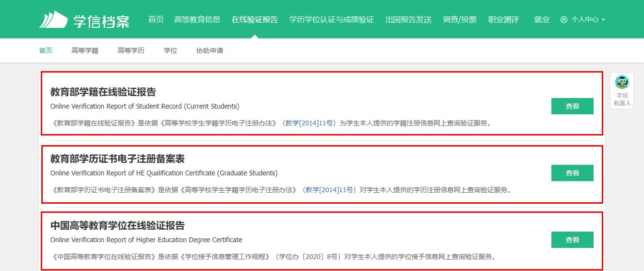Click the 学信档案 logo icon
This screenshot has width=644, height=271.
53,20
